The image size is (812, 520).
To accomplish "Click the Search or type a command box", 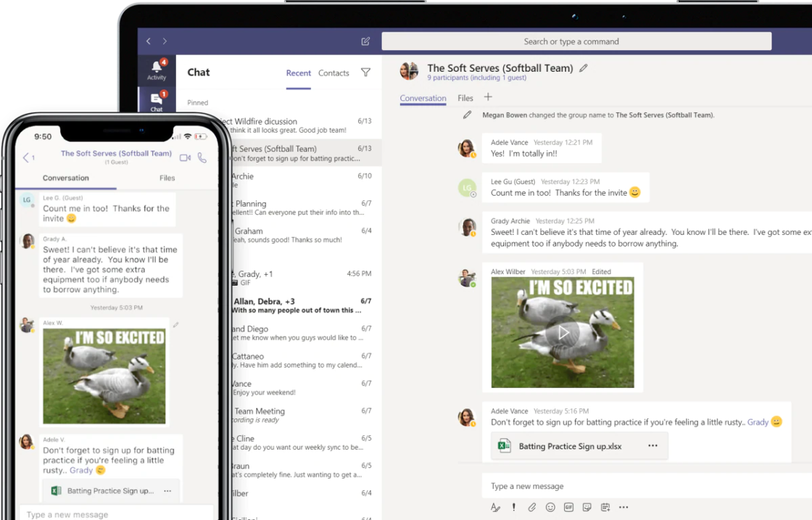I will pos(571,41).
